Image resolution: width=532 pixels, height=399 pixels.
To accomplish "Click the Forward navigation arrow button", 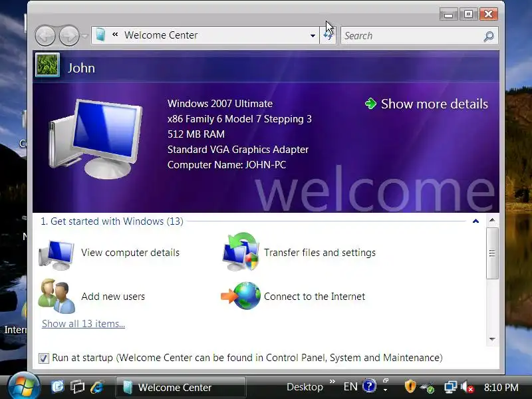I will (x=69, y=36).
